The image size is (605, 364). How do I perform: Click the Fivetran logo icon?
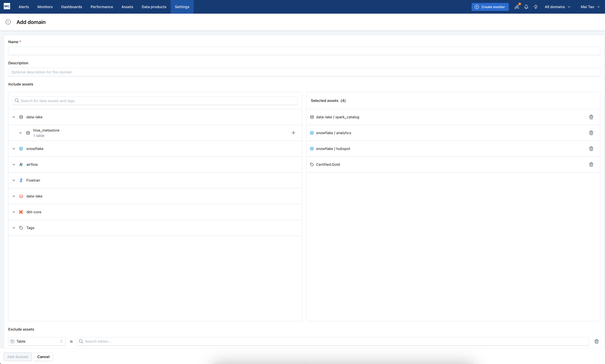click(x=21, y=180)
